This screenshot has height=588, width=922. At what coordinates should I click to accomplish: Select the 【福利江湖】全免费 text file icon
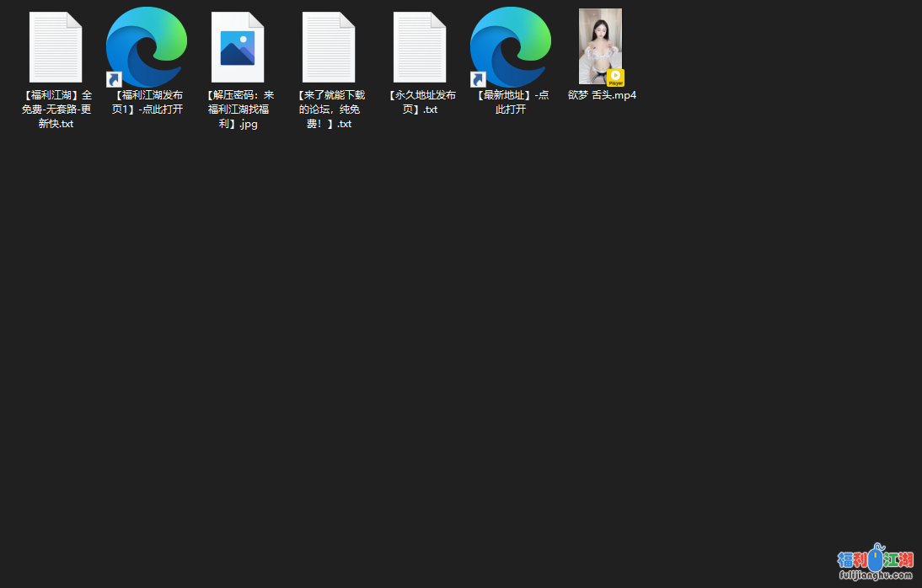pos(56,47)
